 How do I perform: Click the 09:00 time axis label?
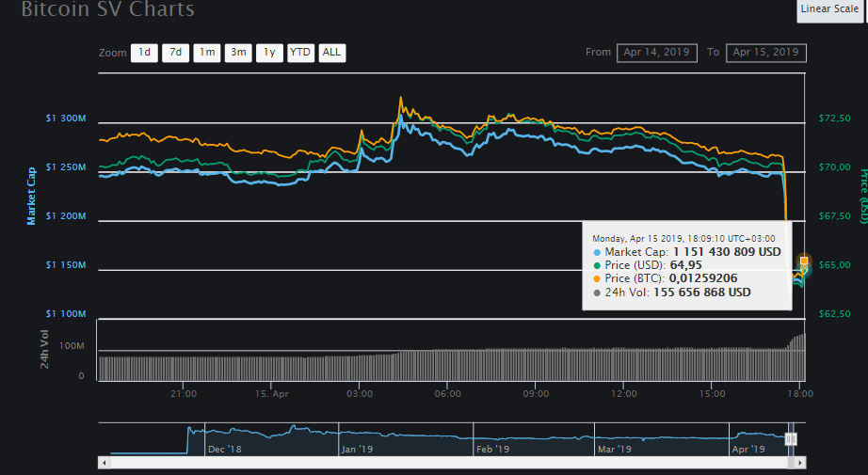536,394
